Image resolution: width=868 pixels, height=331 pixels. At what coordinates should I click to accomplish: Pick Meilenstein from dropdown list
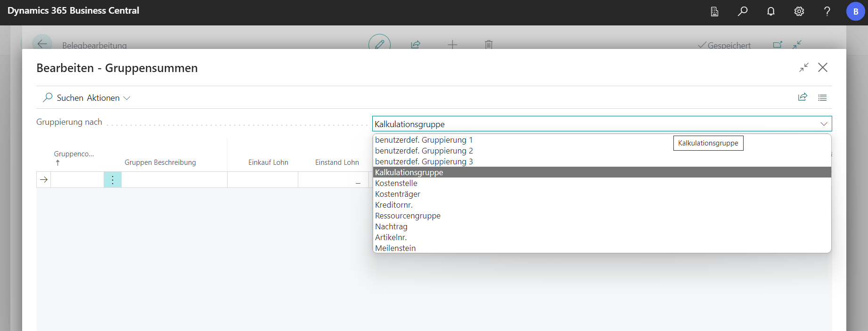pos(395,248)
